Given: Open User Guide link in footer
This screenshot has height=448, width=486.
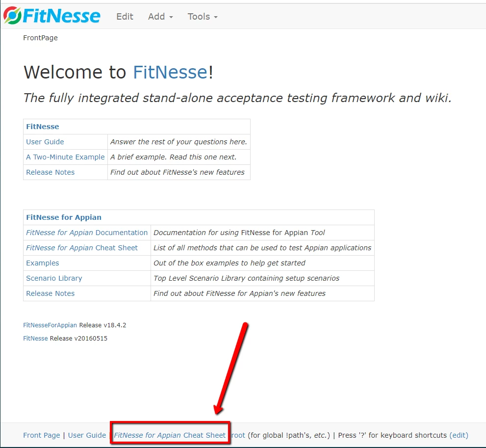Looking at the screenshot, I should [x=87, y=435].
